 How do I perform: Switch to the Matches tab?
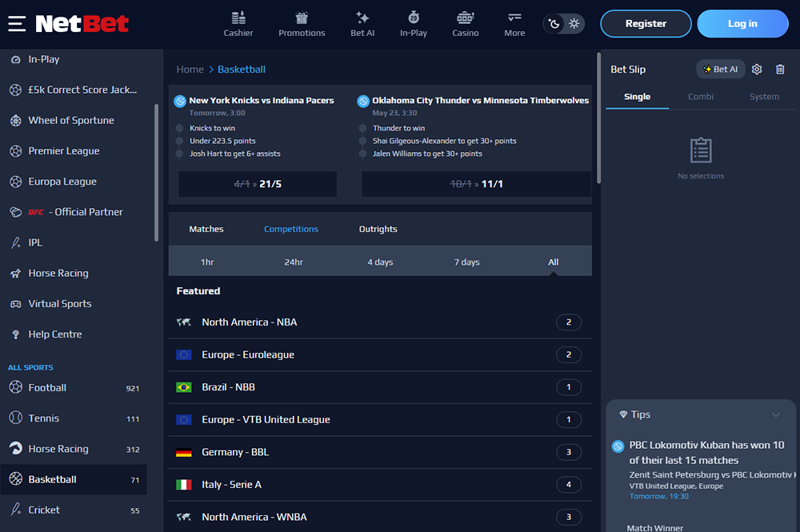point(206,229)
